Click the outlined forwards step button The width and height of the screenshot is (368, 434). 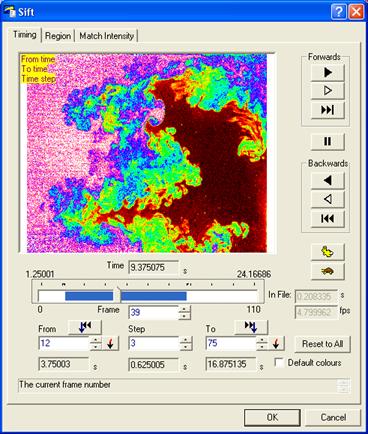(328, 91)
